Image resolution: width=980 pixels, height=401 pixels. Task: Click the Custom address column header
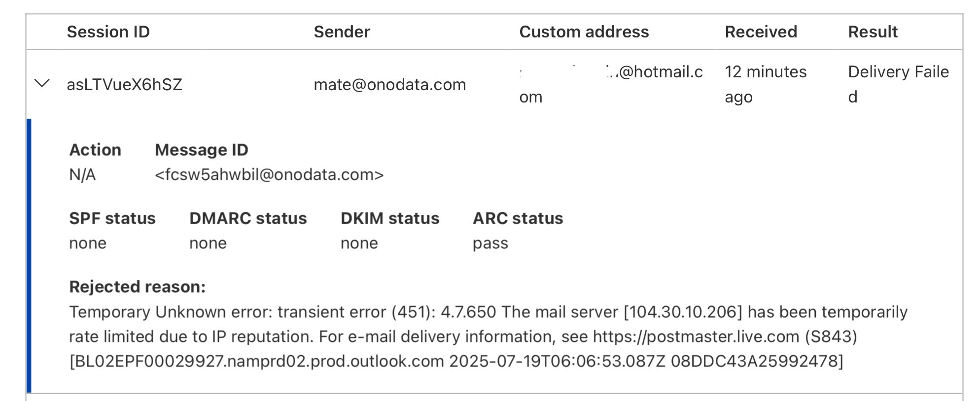[x=584, y=32]
